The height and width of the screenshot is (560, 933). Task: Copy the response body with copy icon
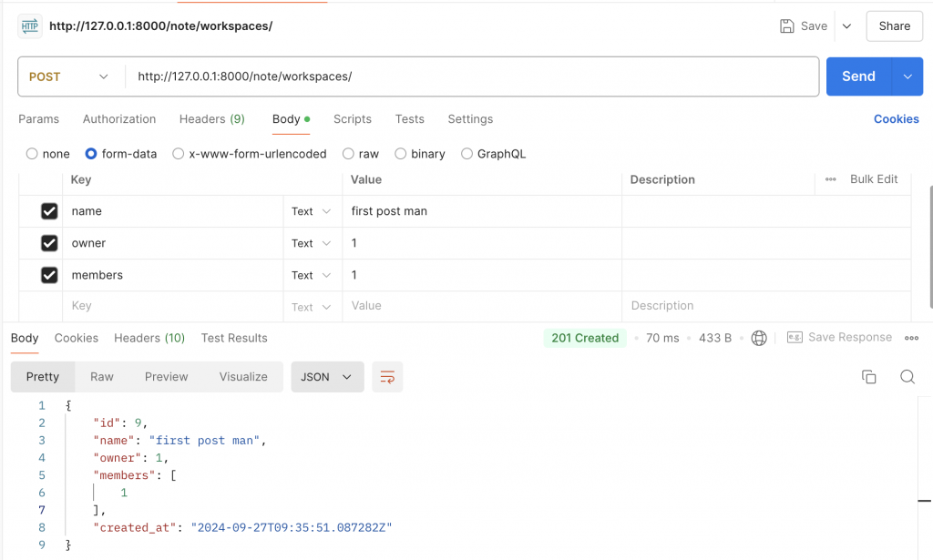[x=868, y=376]
